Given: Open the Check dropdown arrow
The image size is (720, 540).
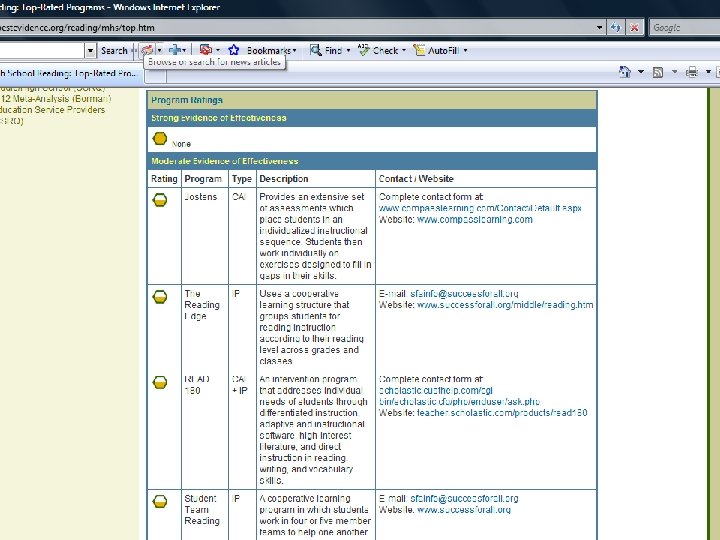Looking at the screenshot, I should coord(404,50).
